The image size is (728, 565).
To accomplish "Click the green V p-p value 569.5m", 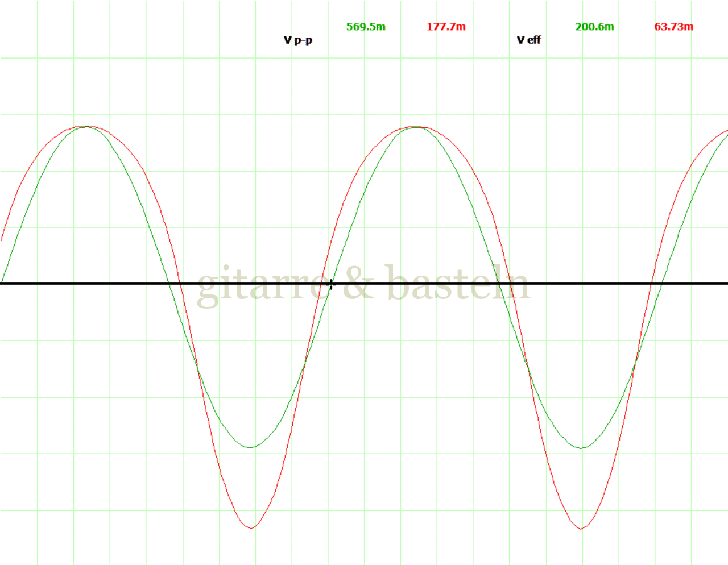I will coord(366,27).
